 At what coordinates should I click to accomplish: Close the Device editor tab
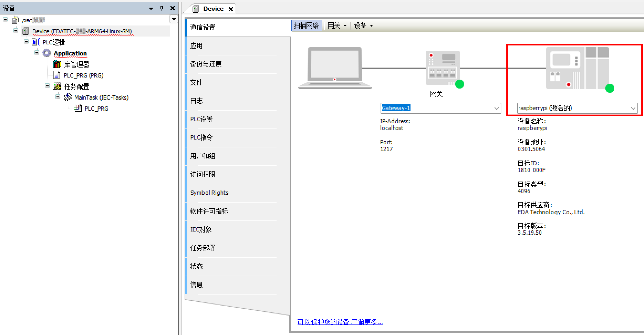231,9
